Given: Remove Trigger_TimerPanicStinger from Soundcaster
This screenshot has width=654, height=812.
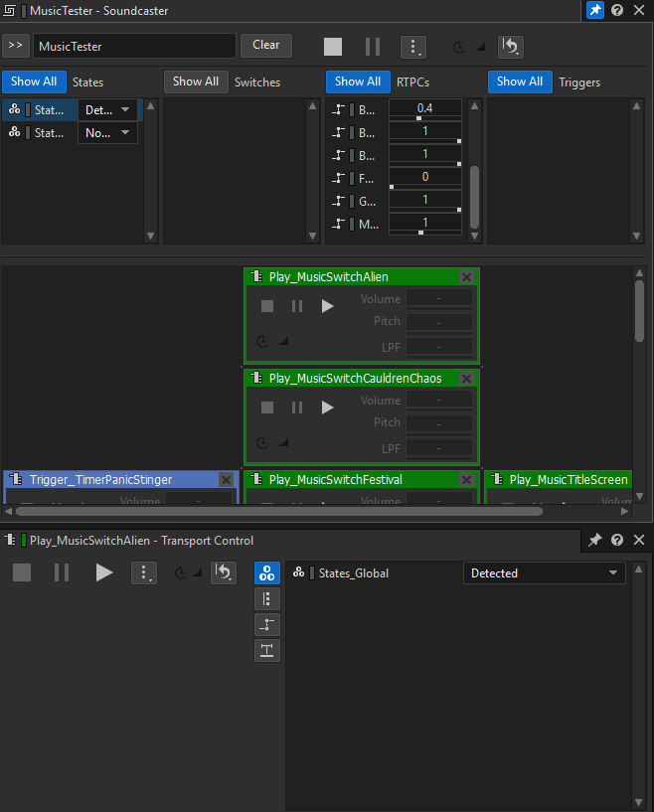Looking at the screenshot, I should coord(227,480).
